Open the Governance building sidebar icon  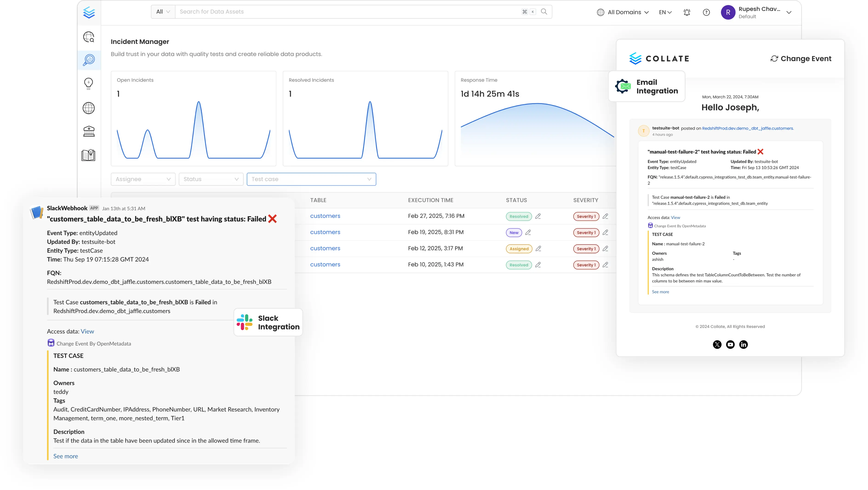(89, 131)
